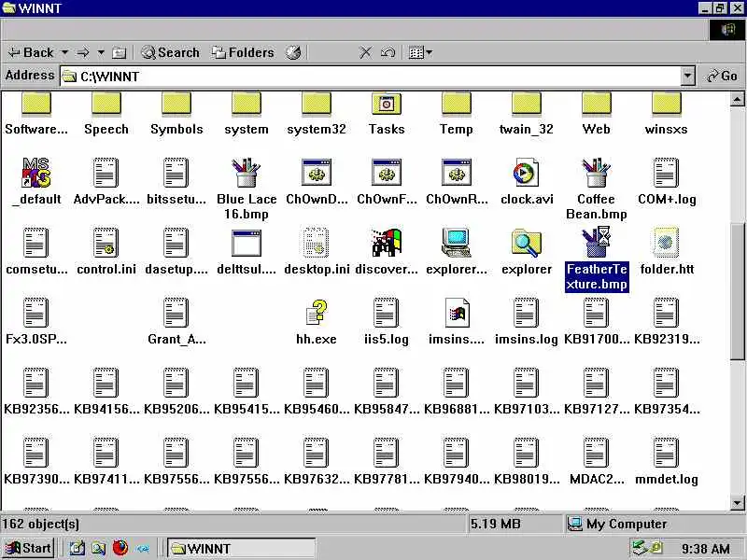Select the ChOwnD... file icon

317,181
